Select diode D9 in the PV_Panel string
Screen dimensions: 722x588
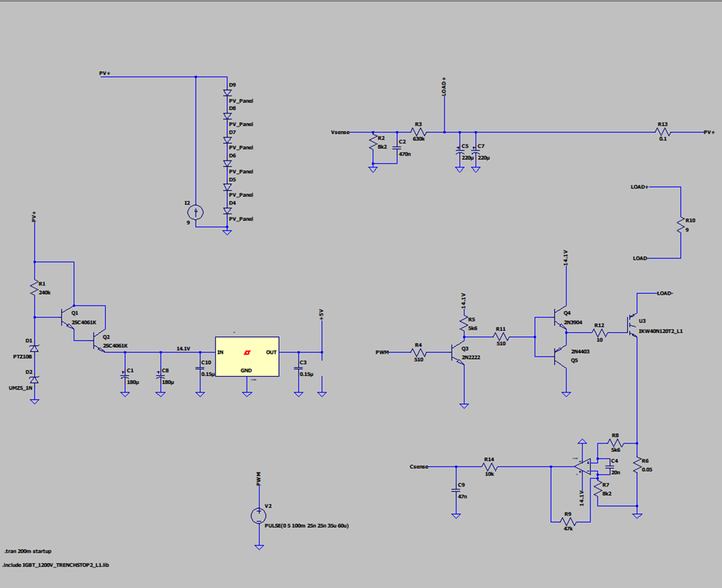227,93
